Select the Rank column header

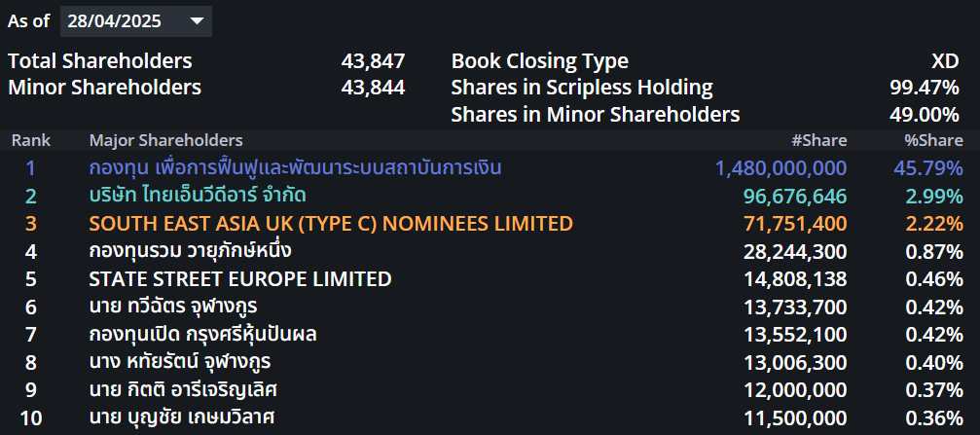click(31, 140)
